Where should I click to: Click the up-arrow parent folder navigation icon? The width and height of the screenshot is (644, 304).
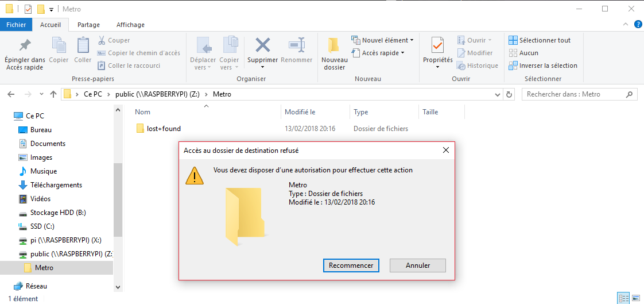(x=53, y=94)
